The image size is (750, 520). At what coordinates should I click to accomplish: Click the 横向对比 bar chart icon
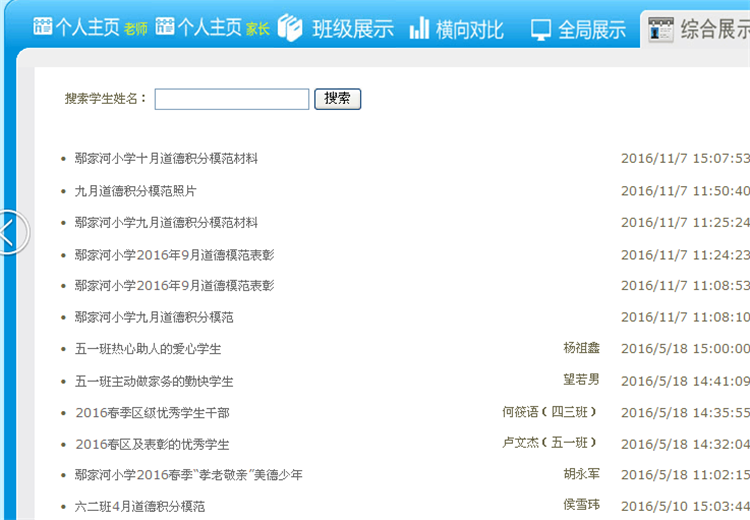(420, 28)
